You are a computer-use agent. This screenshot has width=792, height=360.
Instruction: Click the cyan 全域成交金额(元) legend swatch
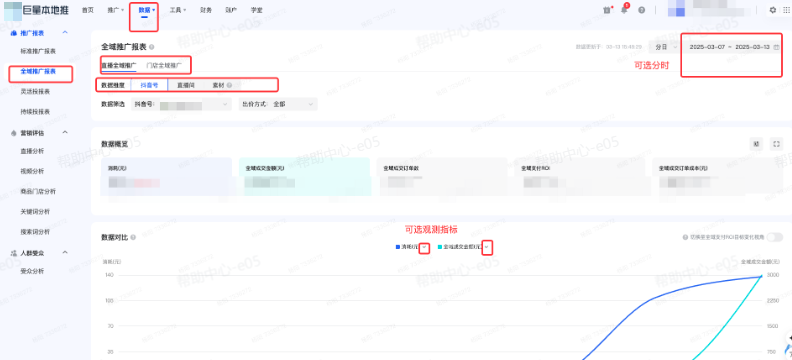(439, 247)
